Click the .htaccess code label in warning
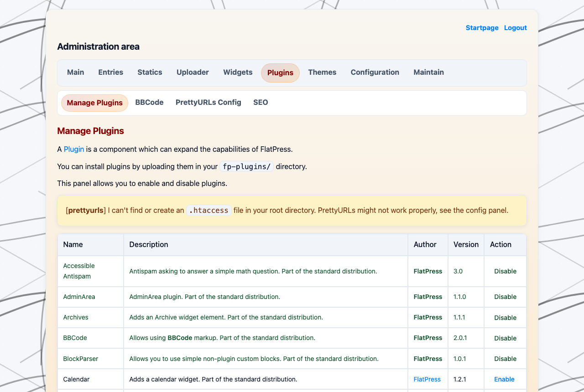This screenshot has width=584, height=392. [209, 211]
